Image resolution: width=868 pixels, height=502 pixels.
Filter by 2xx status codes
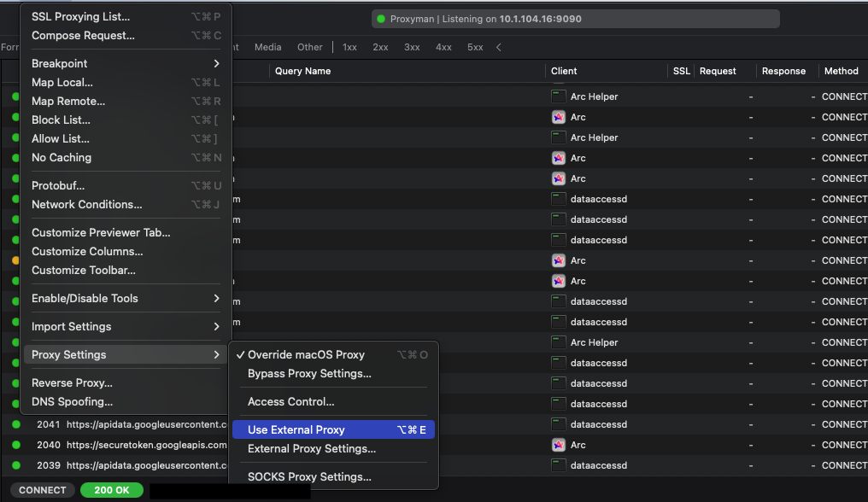point(380,48)
